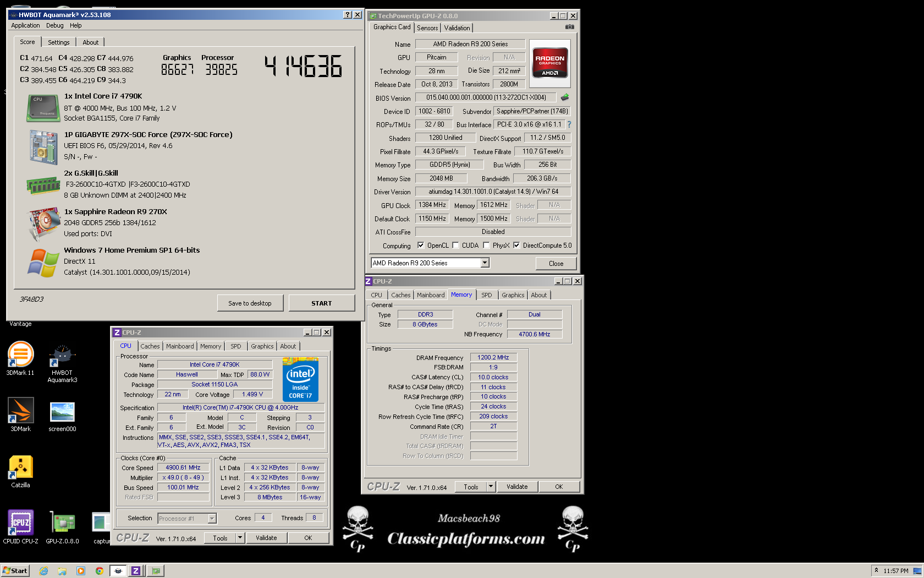Open the media player taskbar icon

tap(81, 571)
